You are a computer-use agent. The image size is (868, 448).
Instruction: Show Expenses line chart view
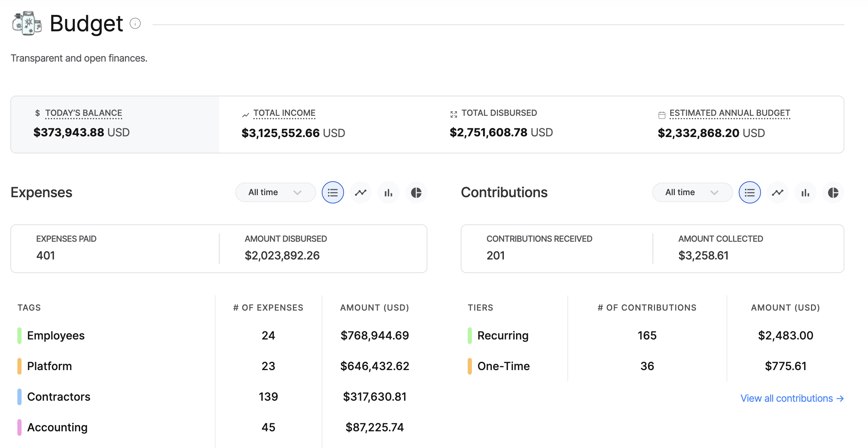tap(360, 192)
